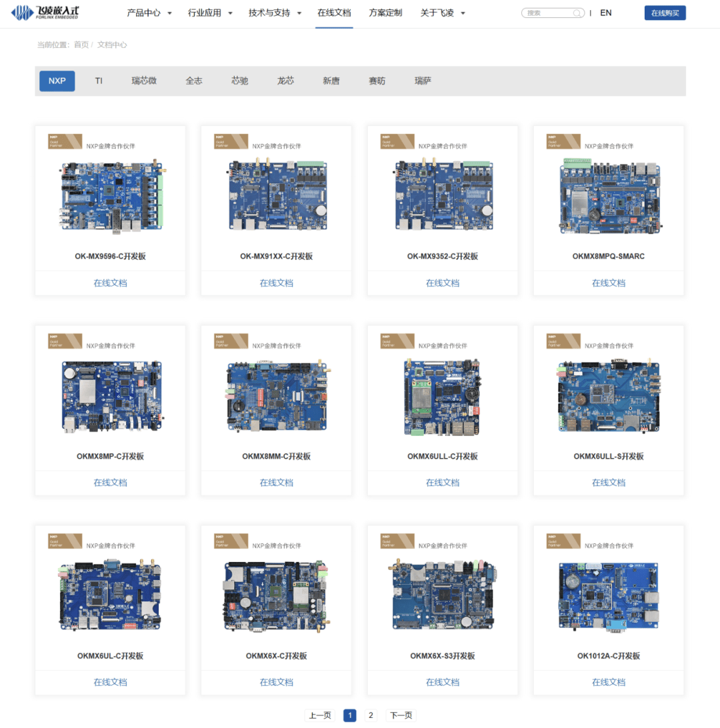Click the OKMX6UL-C board image

110,595
